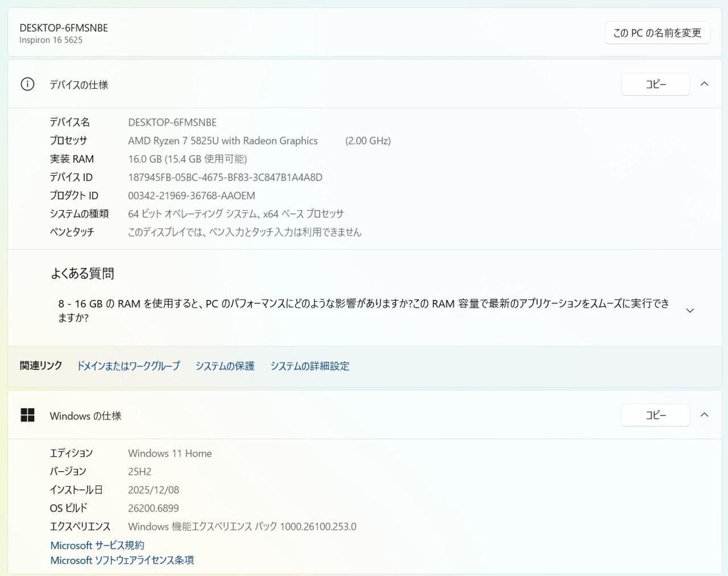Screen dimensions: 728x576
Task: Click the Windows logo icon beside Windows の仕様
Action: (27, 415)
